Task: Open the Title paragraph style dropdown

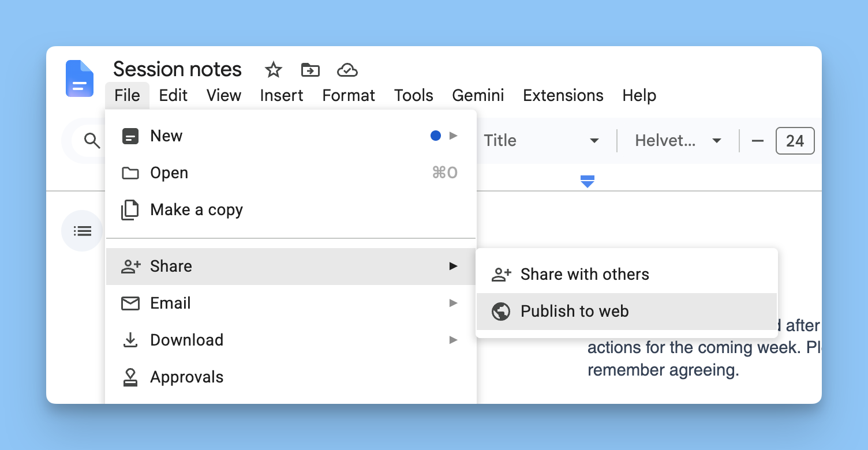Action: [541, 141]
